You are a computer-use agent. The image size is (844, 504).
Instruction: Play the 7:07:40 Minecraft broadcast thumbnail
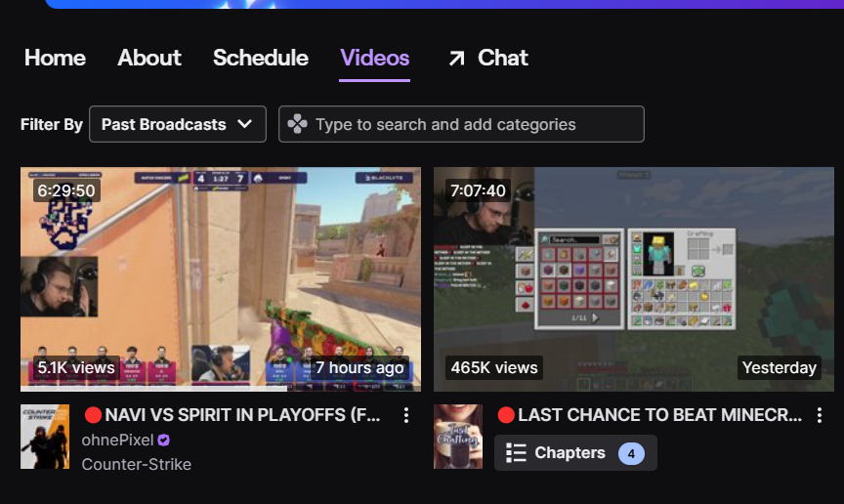pyautogui.click(x=634, y=279)
